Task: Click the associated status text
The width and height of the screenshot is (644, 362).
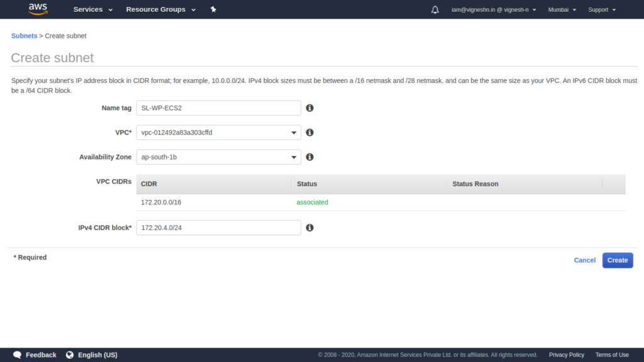Action: 312,202
